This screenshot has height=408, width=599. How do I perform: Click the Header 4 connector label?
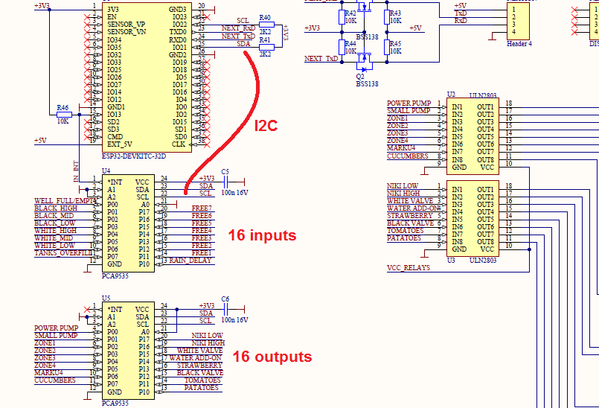click(519, 44)
